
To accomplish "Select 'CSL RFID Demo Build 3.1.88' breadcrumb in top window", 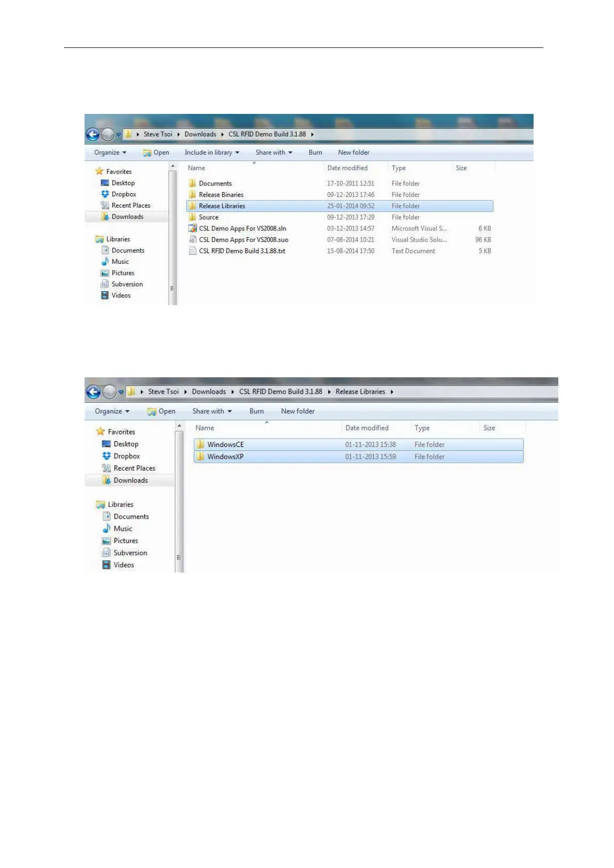I will [267, 135].
